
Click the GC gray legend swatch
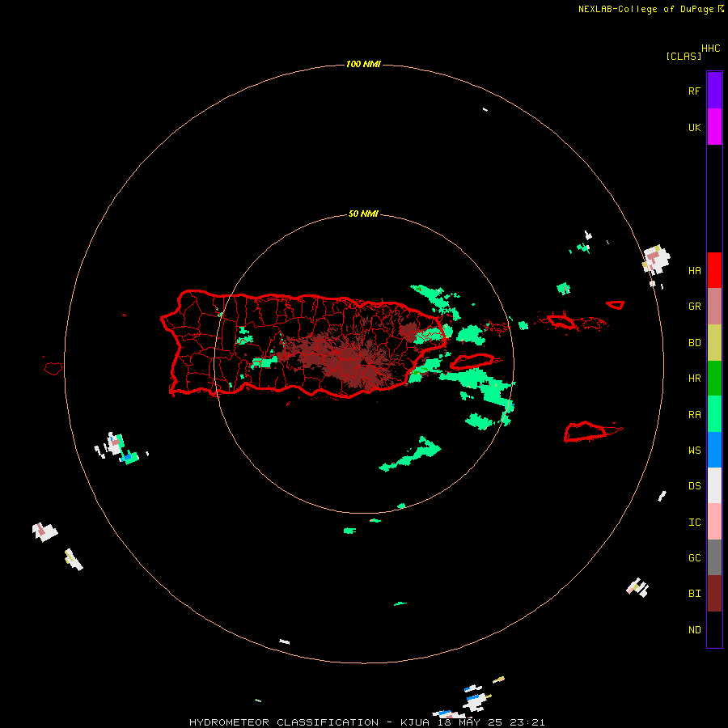coord(714,557)
